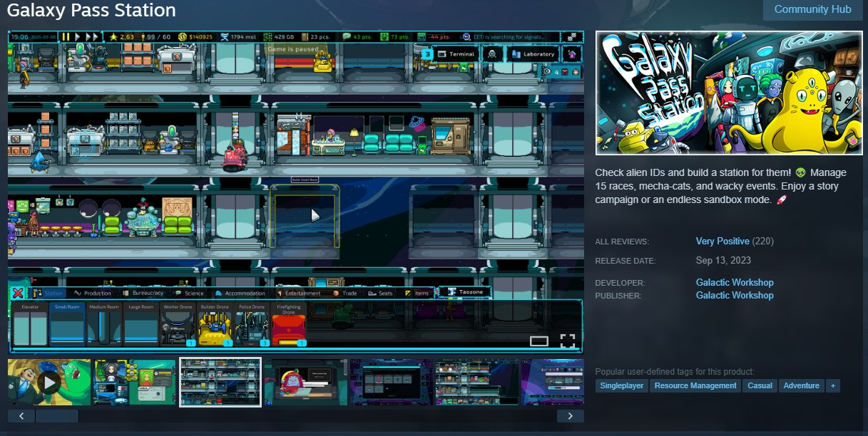Click the 19:06 game clock display
Image resolution: width=868 pixels, height=436 pixels.
pyautogui.click(x=19, y=36)
